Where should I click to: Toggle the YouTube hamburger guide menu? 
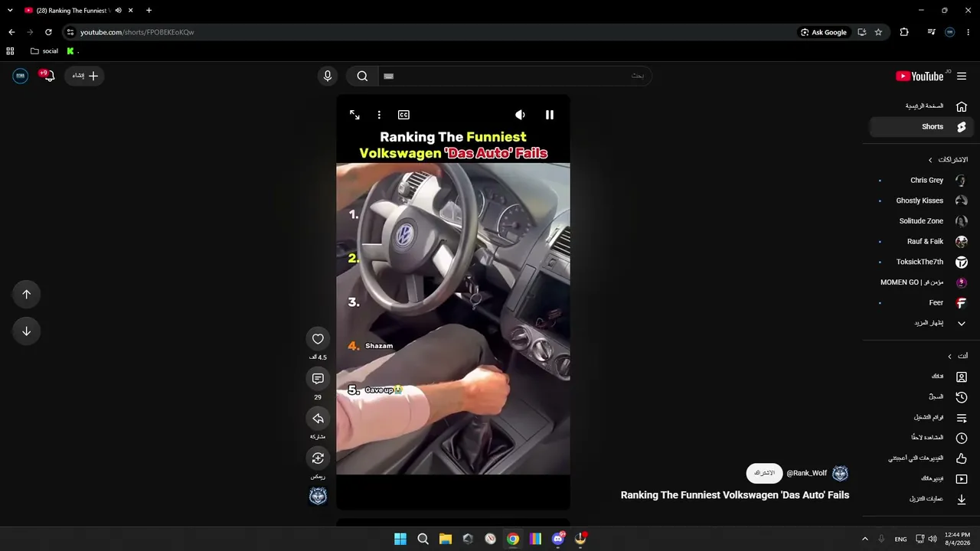tap(962, 76)
